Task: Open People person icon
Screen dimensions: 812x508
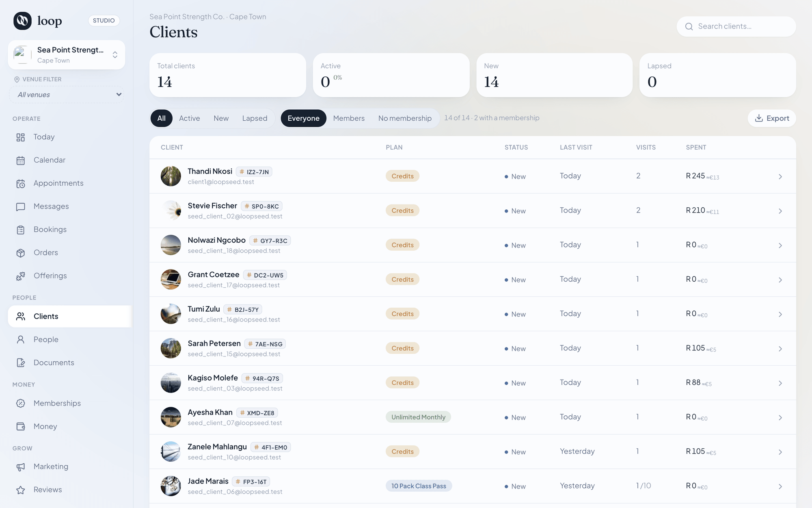Action: [21, 340]
